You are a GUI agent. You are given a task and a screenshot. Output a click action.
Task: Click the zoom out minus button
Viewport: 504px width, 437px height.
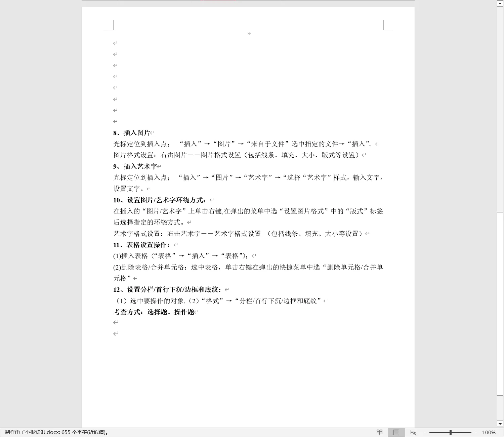click(425, 432)
